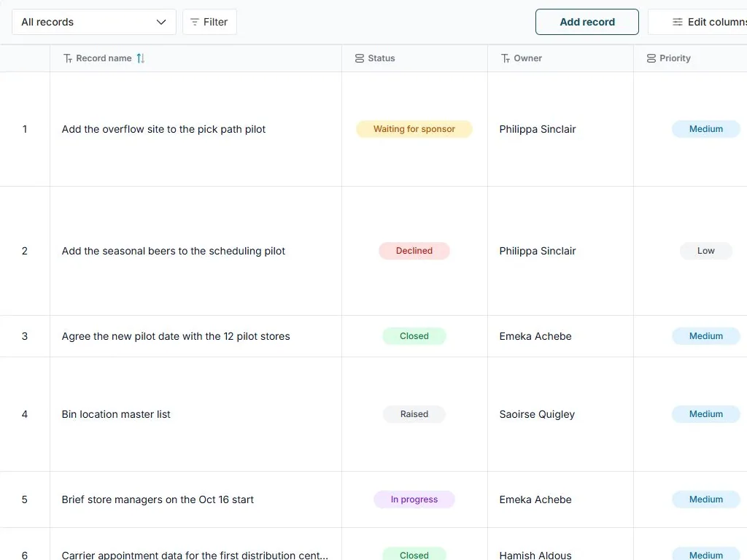Viewport: 747px width, 560px height.
Task: Select the Owner column header
Action: (x=560, y=58)
